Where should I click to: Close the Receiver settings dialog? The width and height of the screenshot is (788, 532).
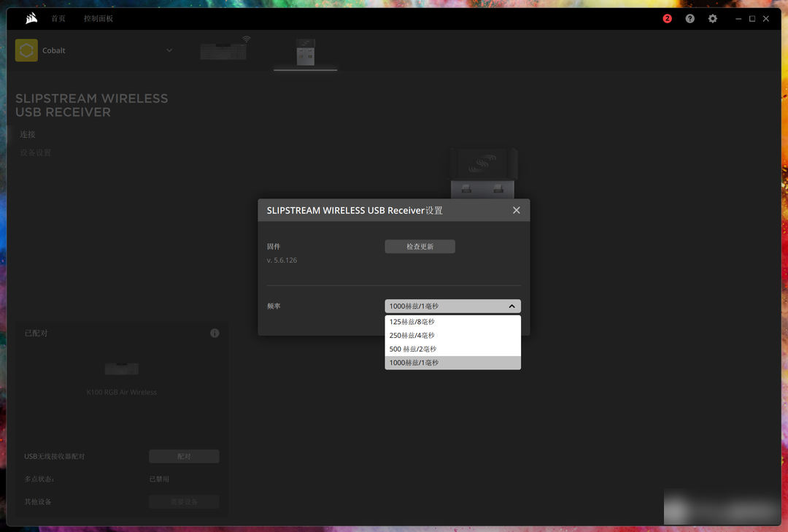click(x=516, y=210)
